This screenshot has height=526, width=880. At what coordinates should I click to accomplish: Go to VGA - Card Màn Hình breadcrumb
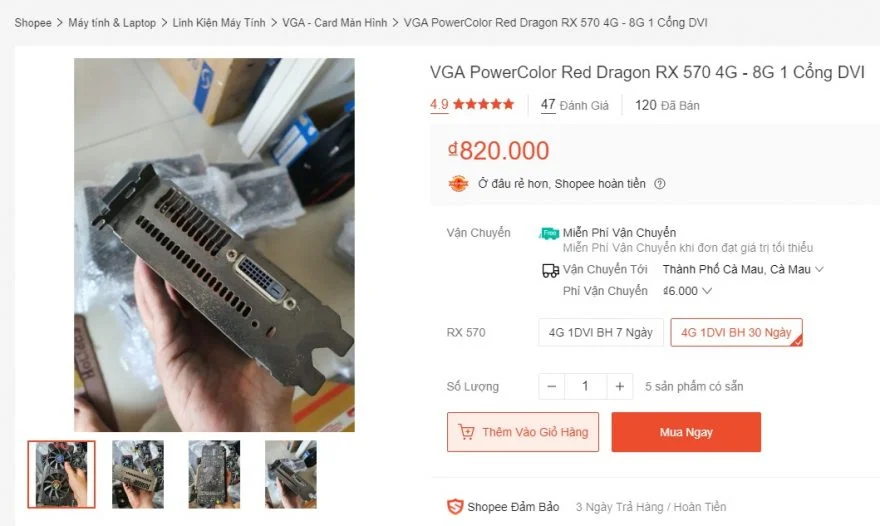tap(334, 23)
